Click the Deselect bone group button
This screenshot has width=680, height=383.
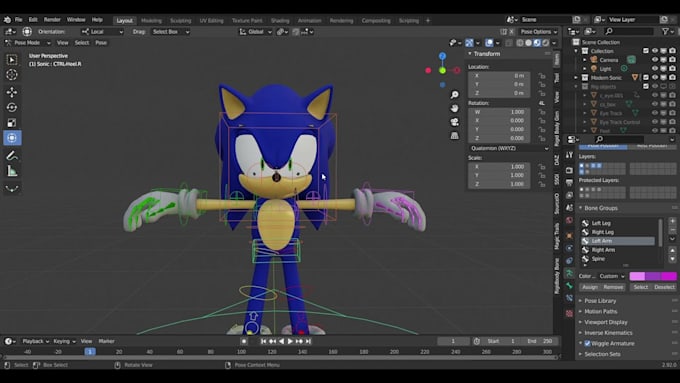point(664,287)
